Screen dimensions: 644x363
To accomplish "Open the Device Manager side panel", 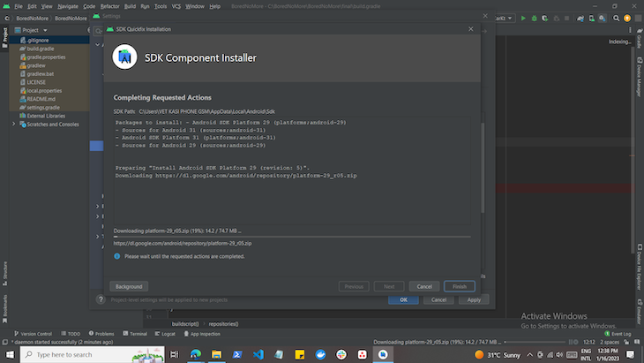I will (x=640, y=77).
